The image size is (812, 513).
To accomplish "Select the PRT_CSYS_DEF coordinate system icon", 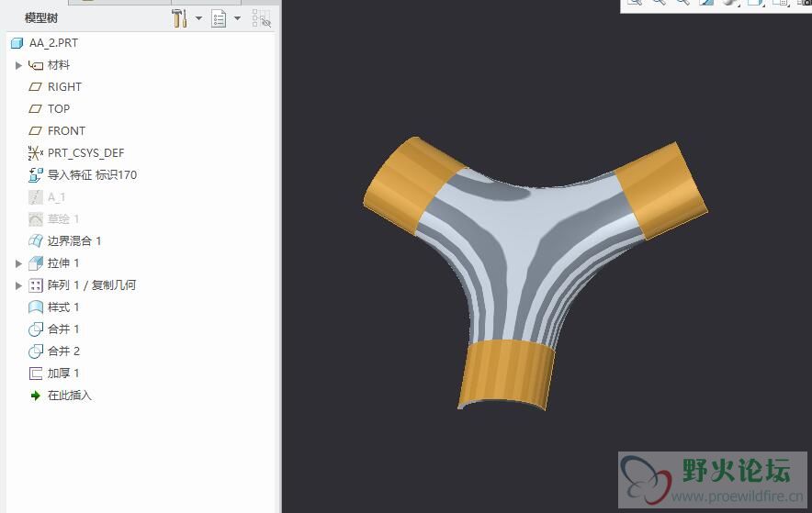I will coord(35,153).
